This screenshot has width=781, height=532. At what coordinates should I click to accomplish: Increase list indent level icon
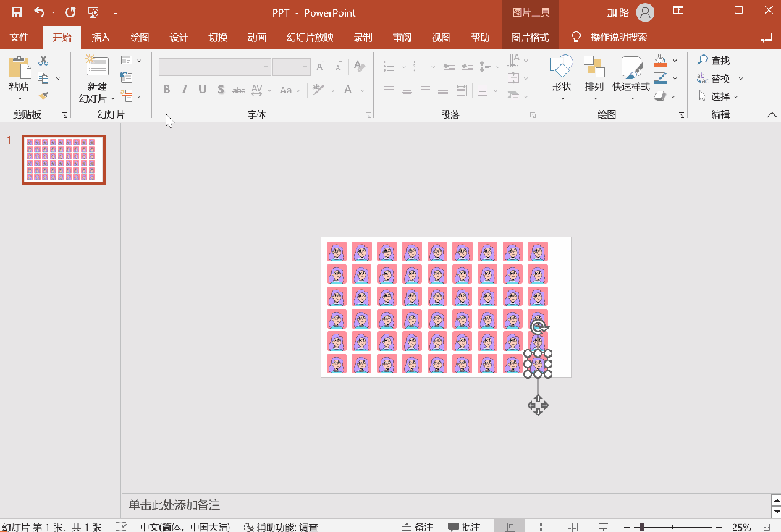(467, 67)
